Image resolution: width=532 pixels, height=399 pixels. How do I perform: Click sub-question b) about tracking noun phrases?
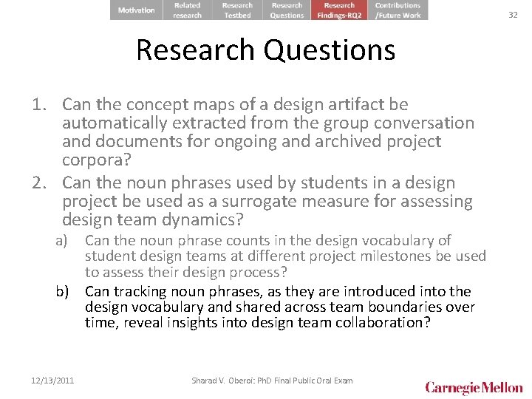coord(265,307)
